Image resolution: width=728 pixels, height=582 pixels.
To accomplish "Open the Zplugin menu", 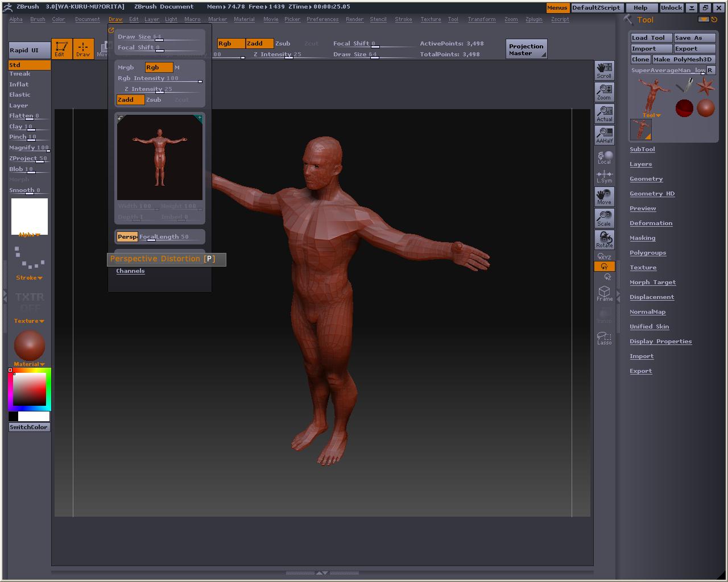I will pyautogui.click(x=533, y=19).
